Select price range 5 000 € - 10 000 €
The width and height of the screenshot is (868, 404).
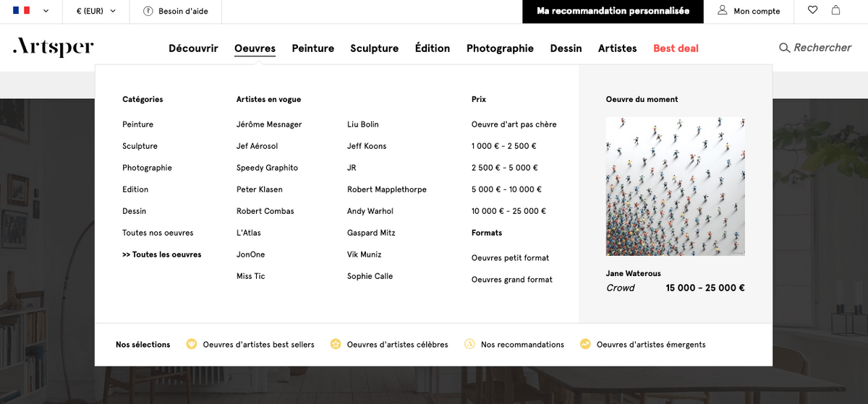pyautogui.click(x=506, y=189)
